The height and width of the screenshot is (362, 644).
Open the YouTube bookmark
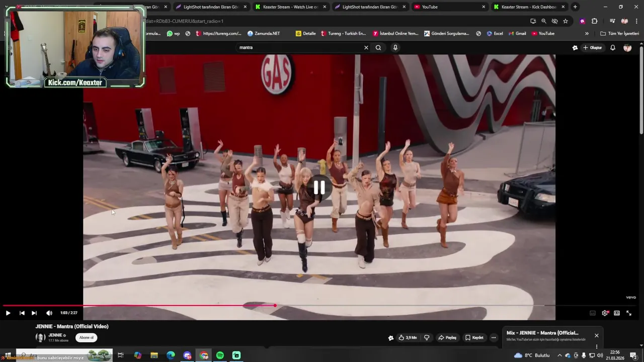pos(543,34)
